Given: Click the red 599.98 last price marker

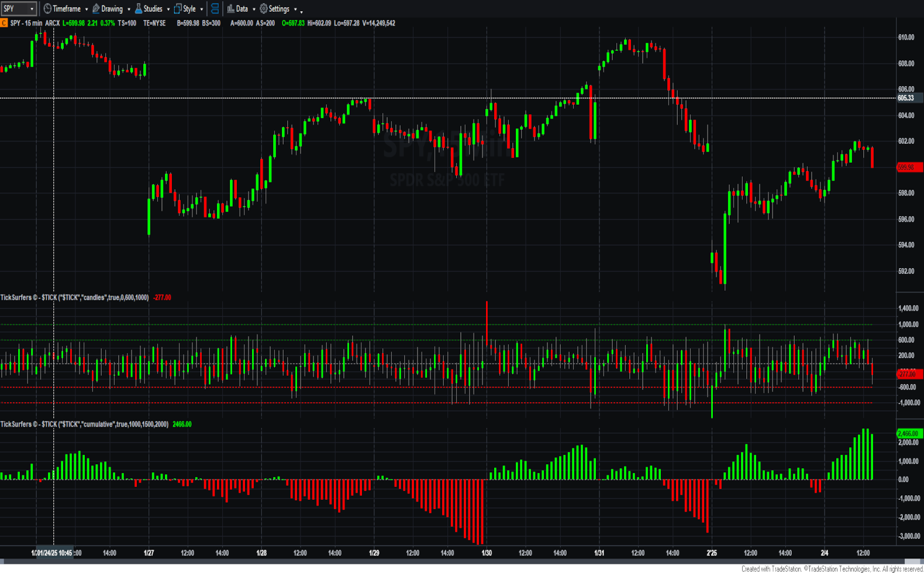Looking at the screenshot, I should [x=909, y=167].
